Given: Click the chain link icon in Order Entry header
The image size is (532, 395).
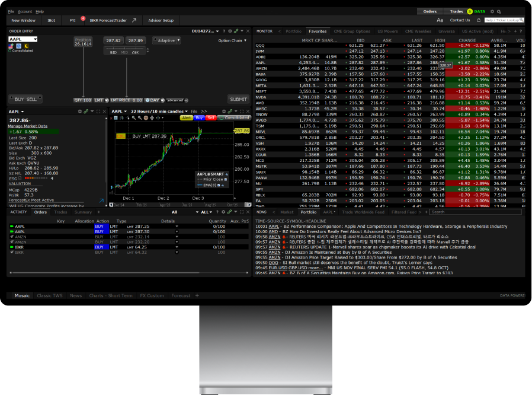Looking at the screenshot, I should point(236,31).
